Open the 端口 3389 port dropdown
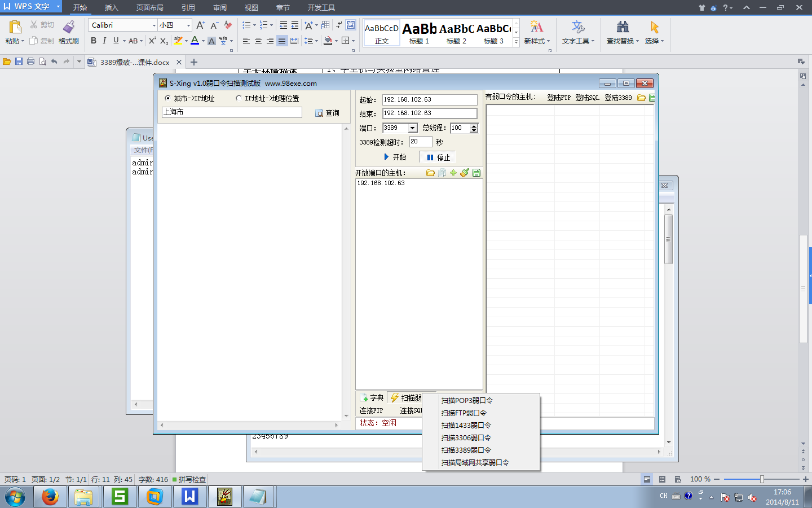 point(413,128)
